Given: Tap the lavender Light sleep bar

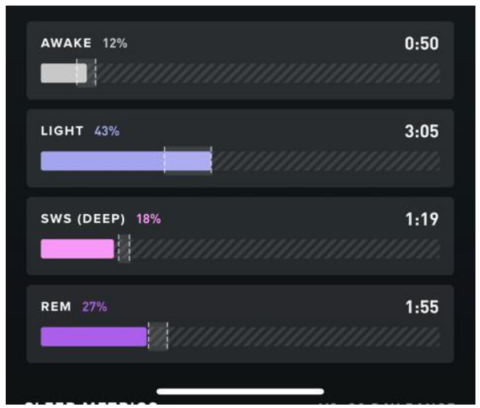Looking at the screenshot, I should click(x=126, y=161).
